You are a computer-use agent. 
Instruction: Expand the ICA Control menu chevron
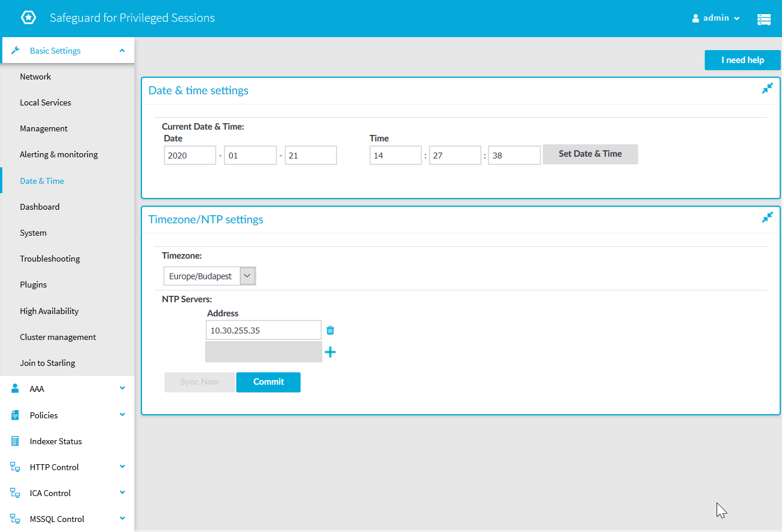[122, 493]
